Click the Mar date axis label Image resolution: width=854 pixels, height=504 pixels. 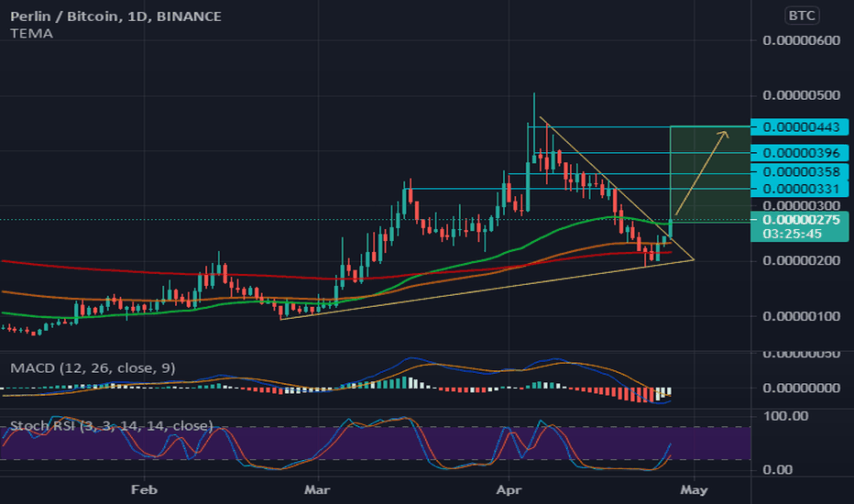(317, 490)
